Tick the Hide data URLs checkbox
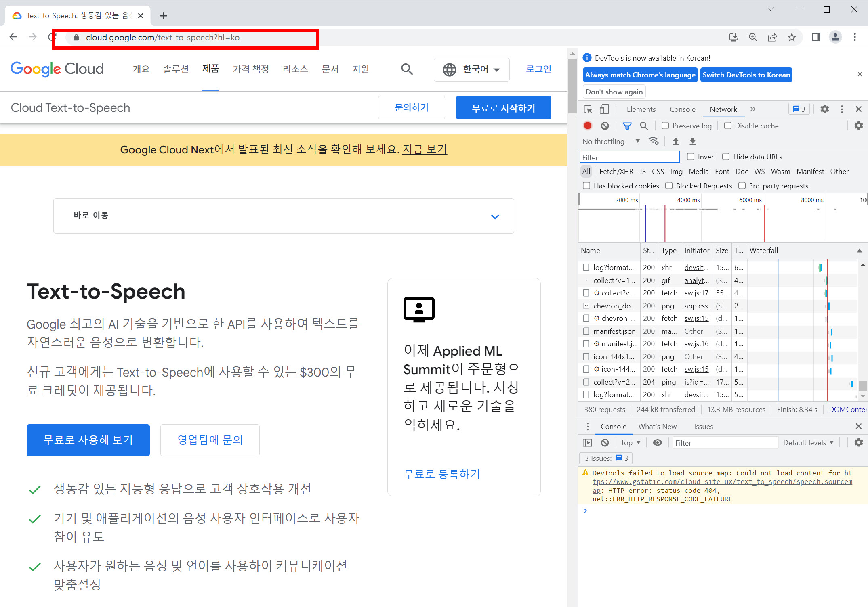 [x=726, y=157]
